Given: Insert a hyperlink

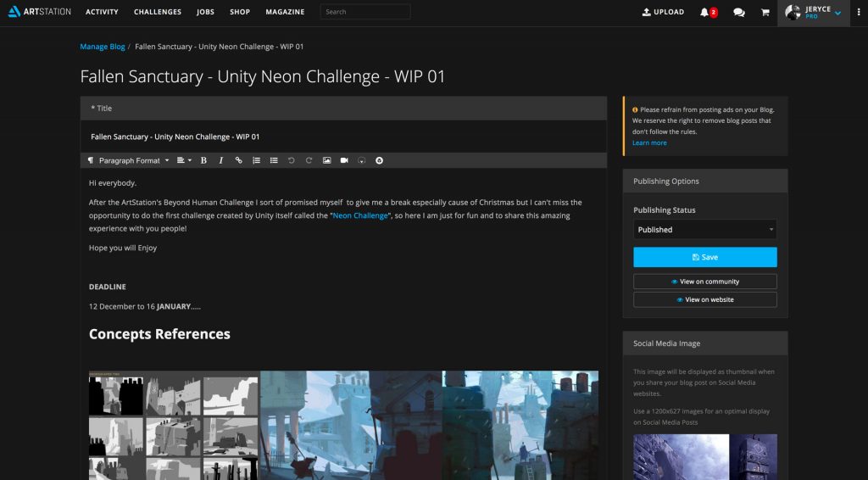Looking at the screenshot, I should 238,160.
